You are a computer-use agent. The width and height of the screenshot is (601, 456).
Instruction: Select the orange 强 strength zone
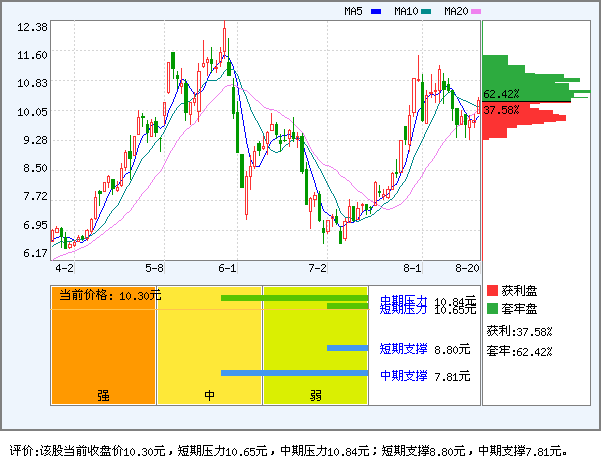click(x=103, y=345)
